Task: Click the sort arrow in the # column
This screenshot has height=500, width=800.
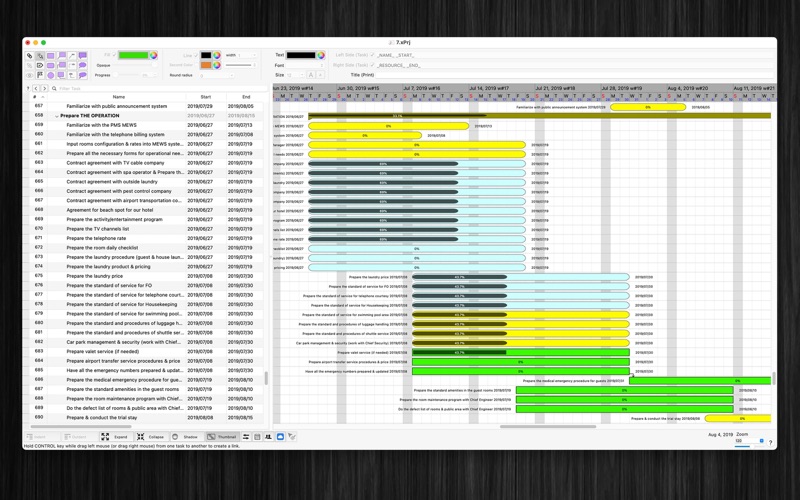Action: 43,97
